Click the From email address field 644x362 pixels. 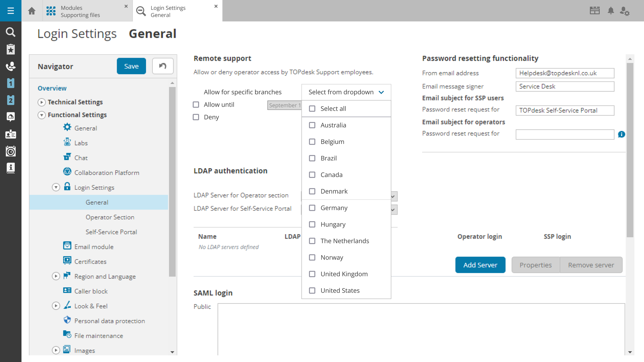click(x=565, y=73)
